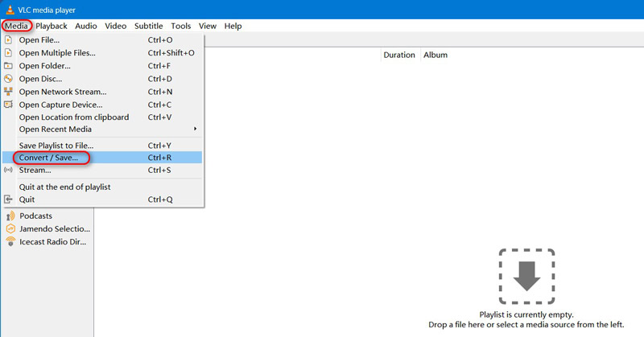This screenshot has height=337, width=644.
Task: Click the Ctrl+R shortcut text
Action: 159,158
